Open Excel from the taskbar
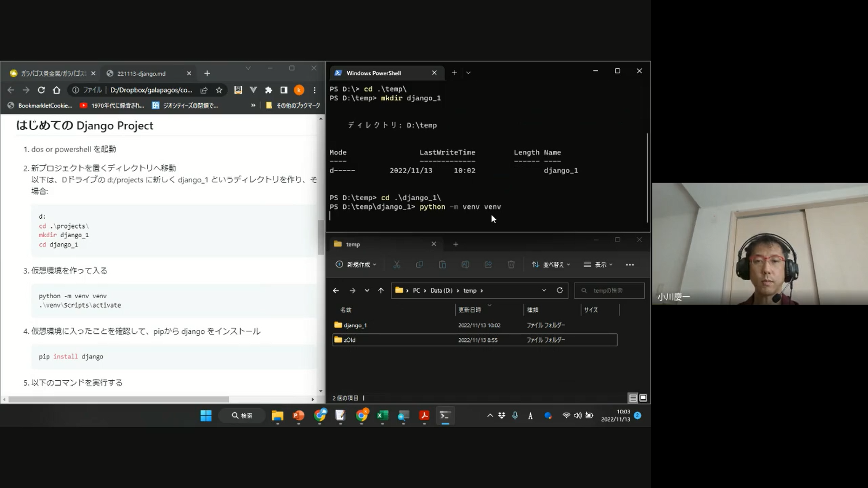868x488 pixels. click(x=382, y=415)
